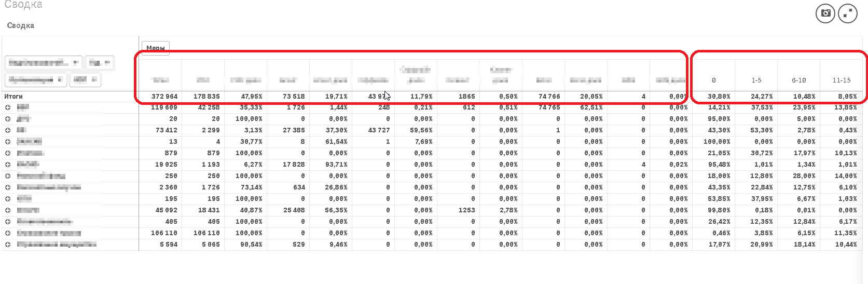Screen dimensions: 868x284
Task: Click the Меры measures pill
Action: tap(156, 48)
